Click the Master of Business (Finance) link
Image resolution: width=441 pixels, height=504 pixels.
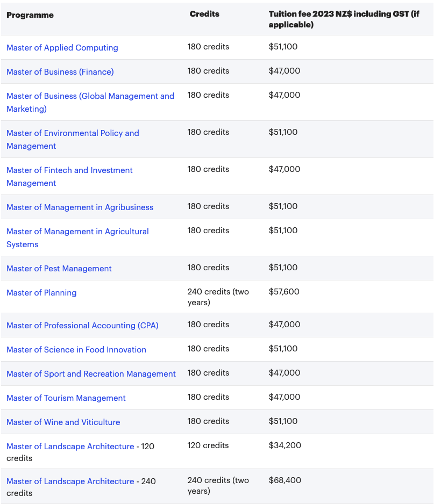click(x=60, y=72)
